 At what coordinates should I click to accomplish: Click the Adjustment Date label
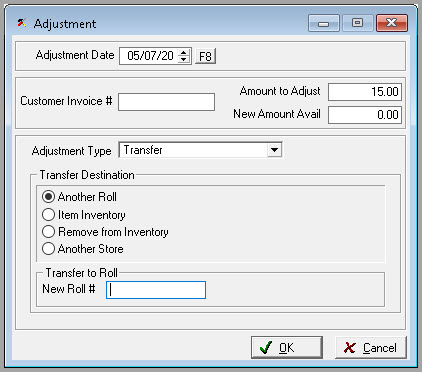pyautogui.click(x=75, y=55)
